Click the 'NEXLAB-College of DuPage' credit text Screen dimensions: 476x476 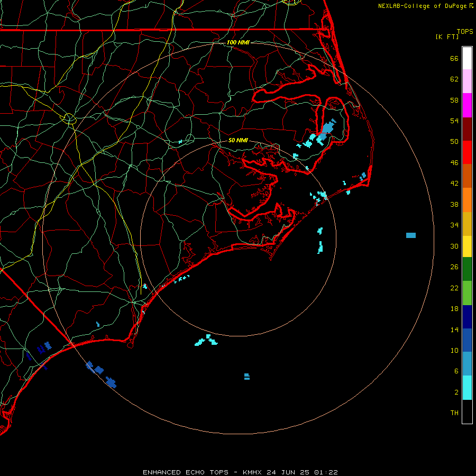[x=422, y=6]
